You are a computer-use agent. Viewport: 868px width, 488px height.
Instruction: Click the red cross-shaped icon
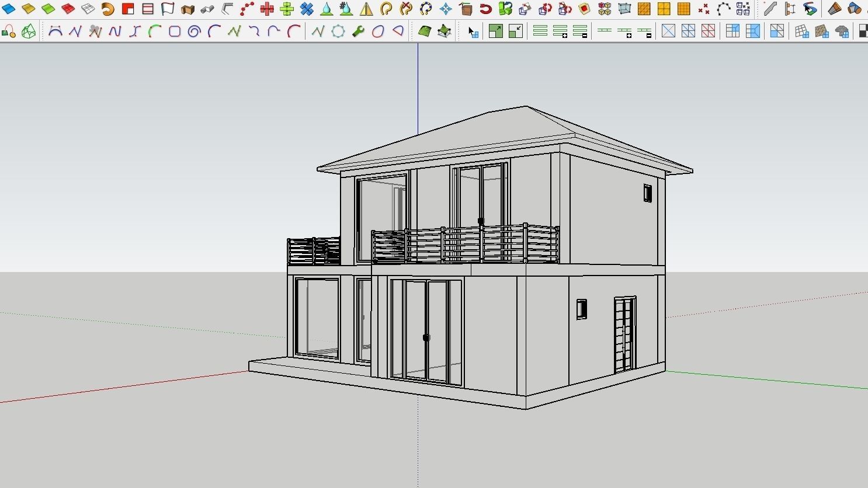[267, 9]
